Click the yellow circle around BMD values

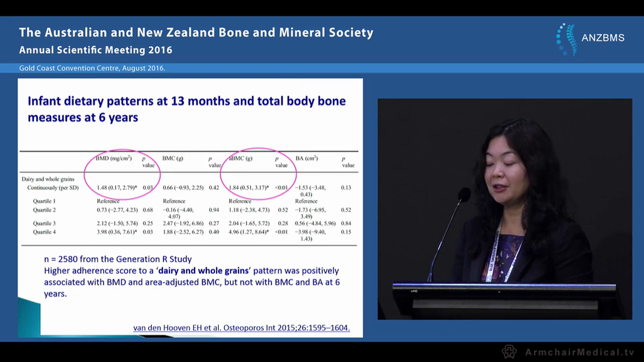coord(122,173)
